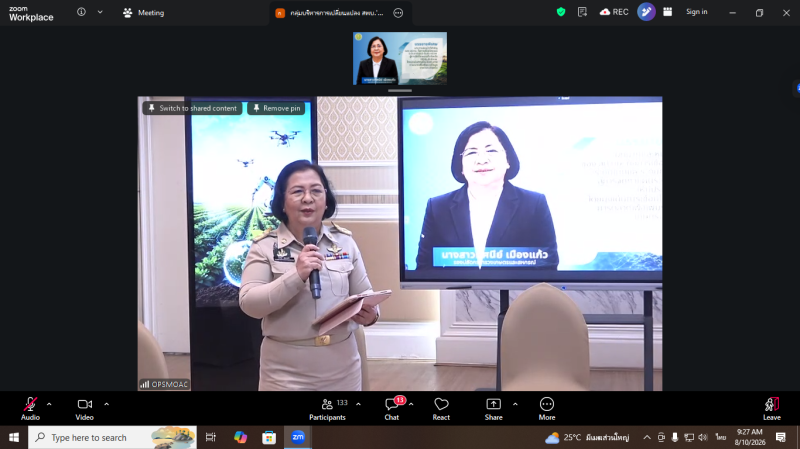Image resolution: width=800 pixels, height=449 pixels.
Task: Click the Type here to search box
Action: point(112,437)
